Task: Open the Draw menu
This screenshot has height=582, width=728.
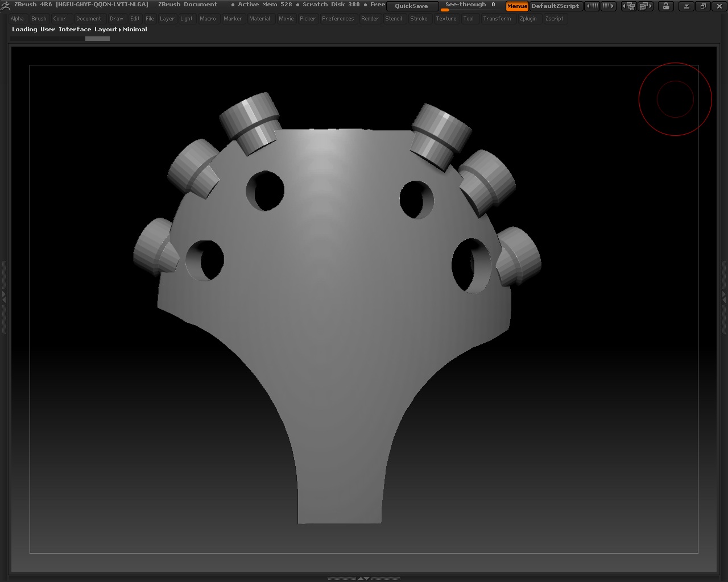Action: pos(117,19)
